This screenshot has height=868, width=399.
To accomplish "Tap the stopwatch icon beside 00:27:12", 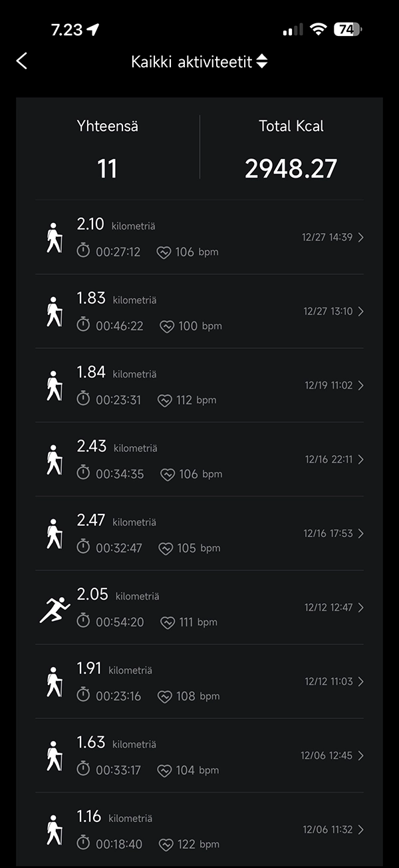I will (x=83, y=252).
